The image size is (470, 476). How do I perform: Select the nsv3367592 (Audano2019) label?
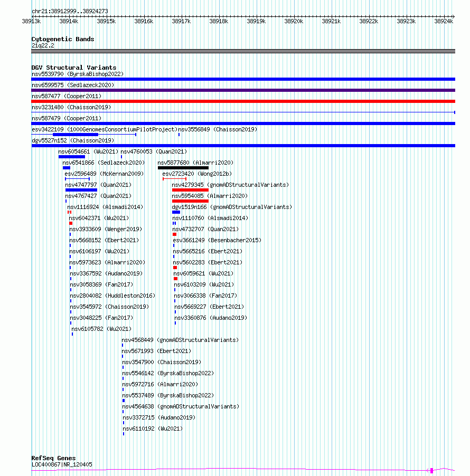point(106,273)
